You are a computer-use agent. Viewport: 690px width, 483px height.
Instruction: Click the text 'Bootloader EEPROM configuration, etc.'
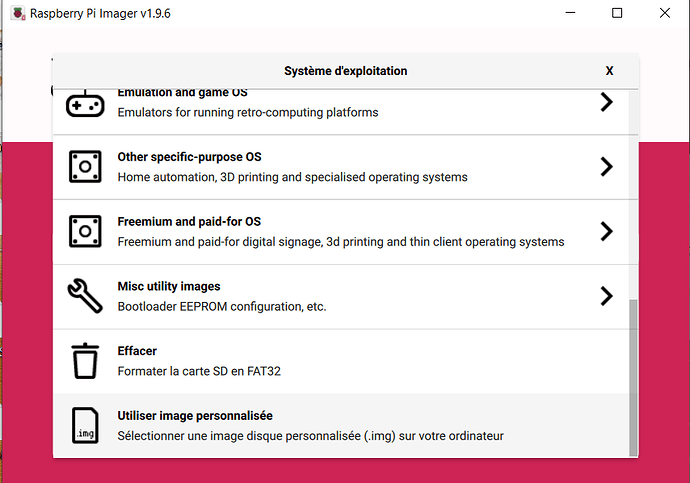click(x=222, y=307)
